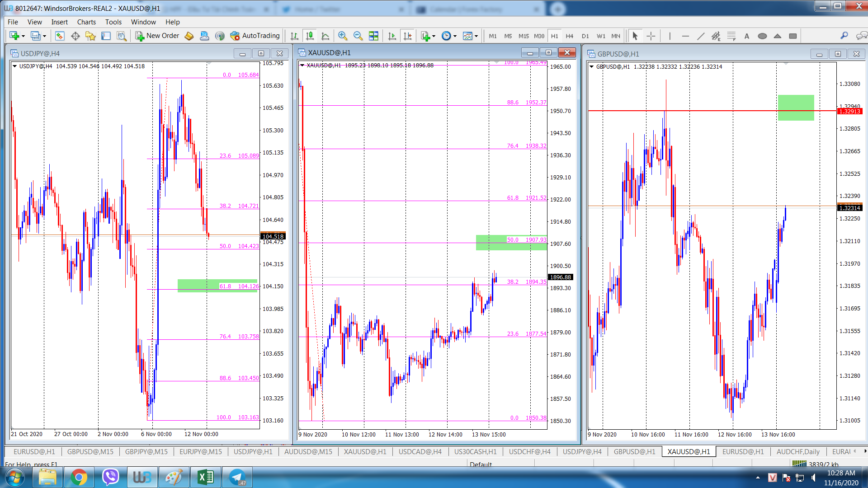Tile chart windows with grid icon

[x=373, y=36]
